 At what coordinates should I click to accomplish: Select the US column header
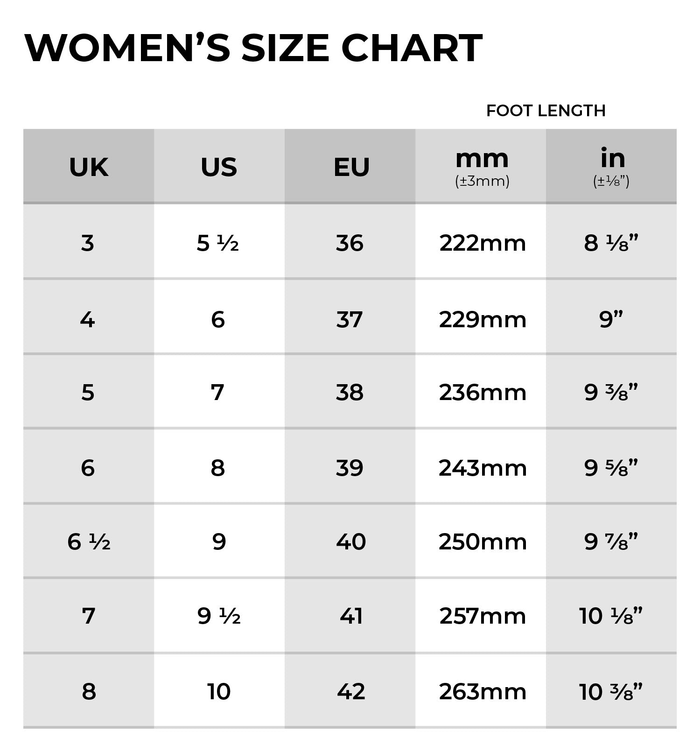coord(219,167)
